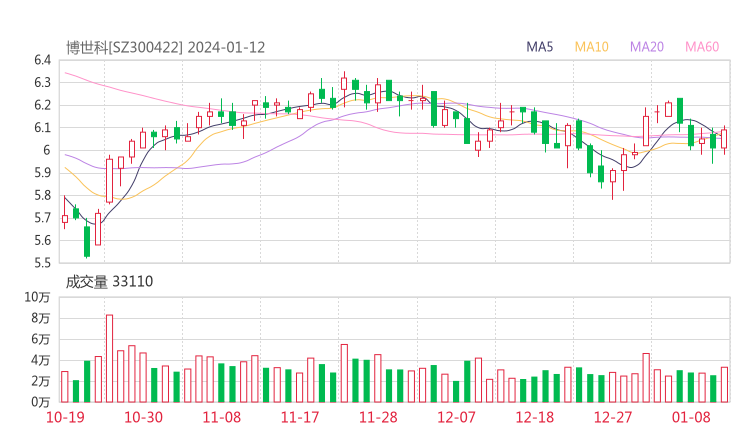Screen dimensions: 740x440
Task: Click the chart title 博世科[SZ300422] 2024-01-12
Action: tap(165, 48)
